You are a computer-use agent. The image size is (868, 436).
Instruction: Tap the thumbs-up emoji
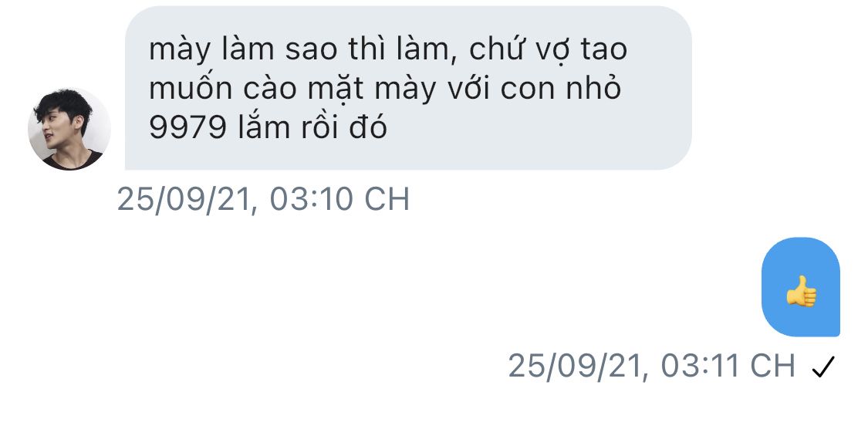tap(801, 291)
